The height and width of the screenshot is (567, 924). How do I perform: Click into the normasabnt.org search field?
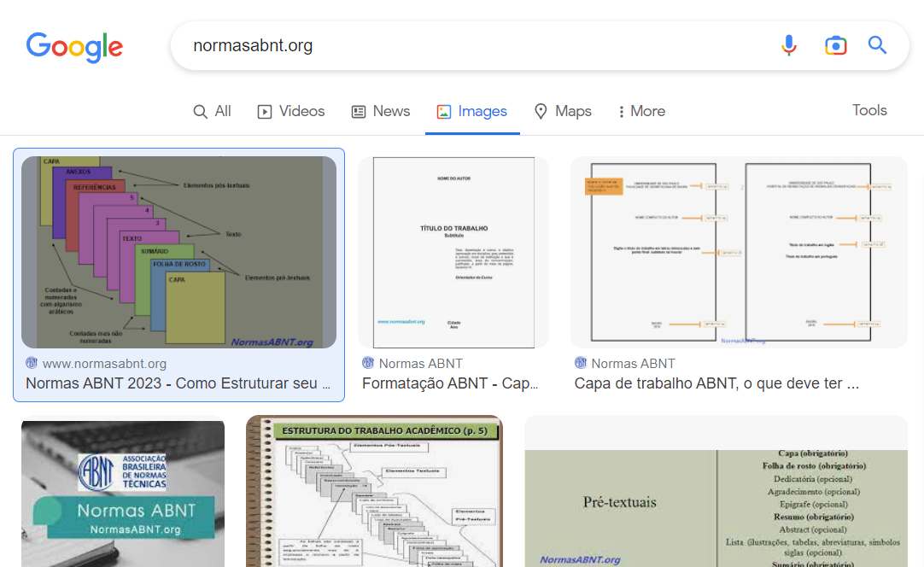pyautogui.click(x=470, y=45)
